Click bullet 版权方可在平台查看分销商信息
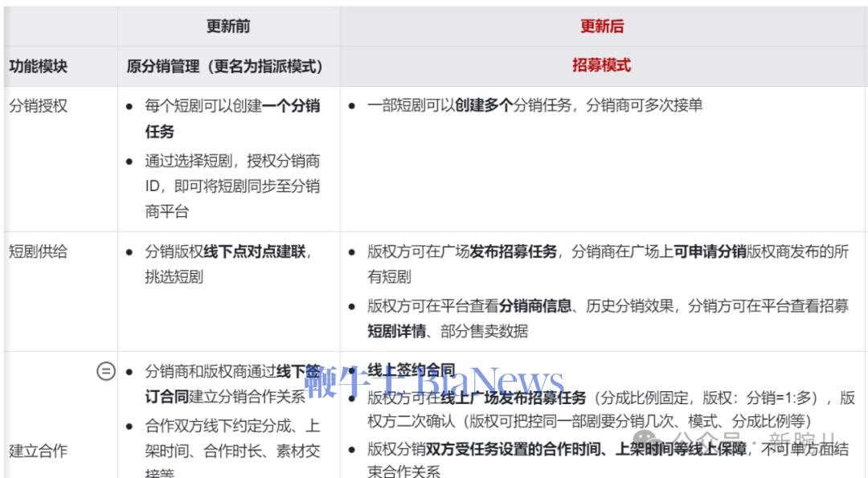This screenshot has height=478, width=868. click(608, 318)
